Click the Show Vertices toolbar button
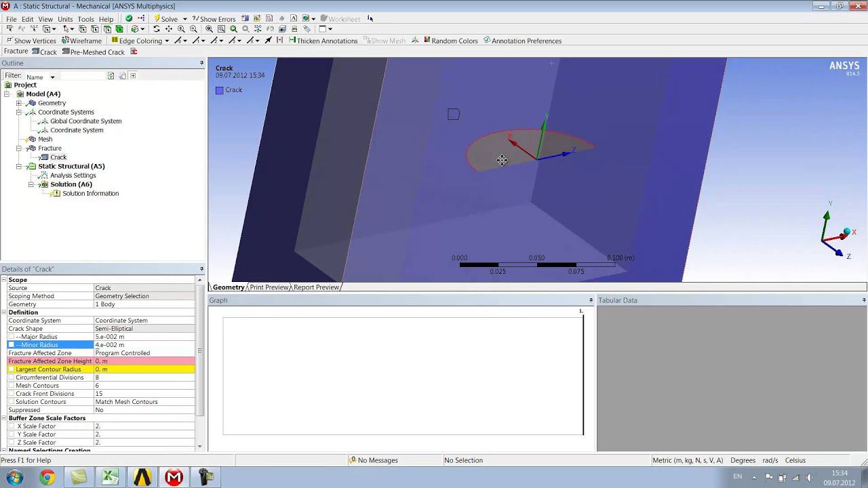Screen dimensions: 868x488 point(31,41)
